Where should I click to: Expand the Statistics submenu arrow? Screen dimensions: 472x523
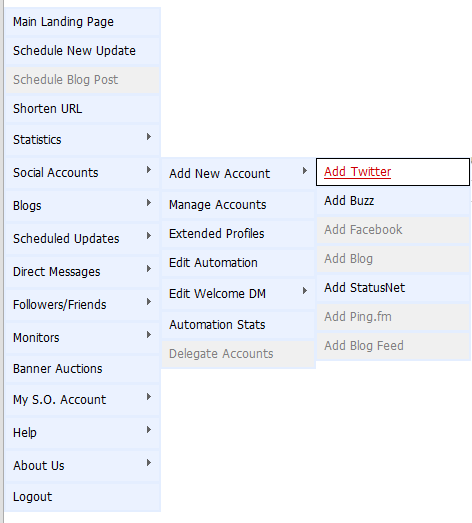[x=149, y=137]
